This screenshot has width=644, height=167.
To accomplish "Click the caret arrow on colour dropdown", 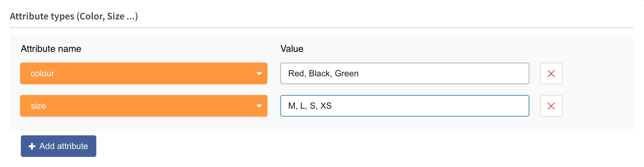I will 259,74.
